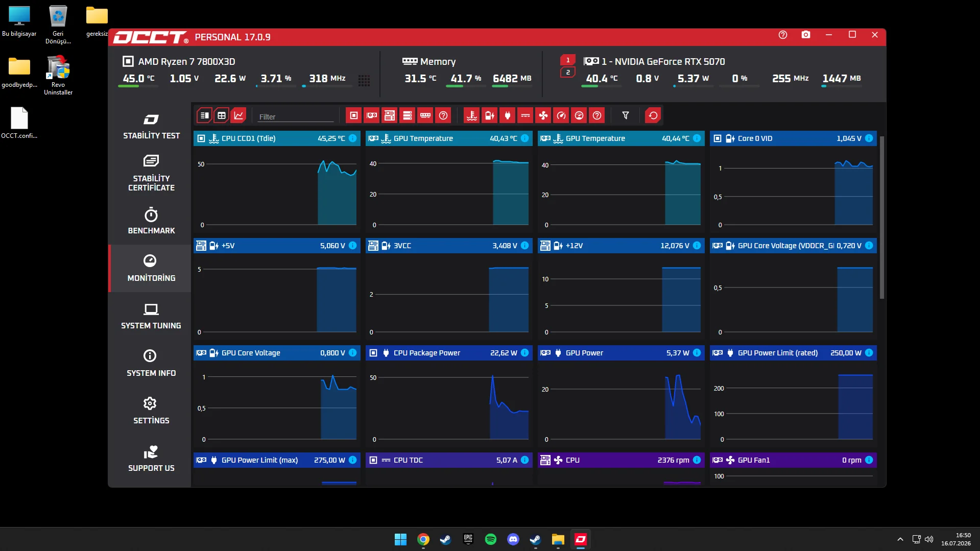The height and width of the screenshot is (551, 980).
Task: Select the OCCT.confi... file on desktop
Action: tap(19, 123)
